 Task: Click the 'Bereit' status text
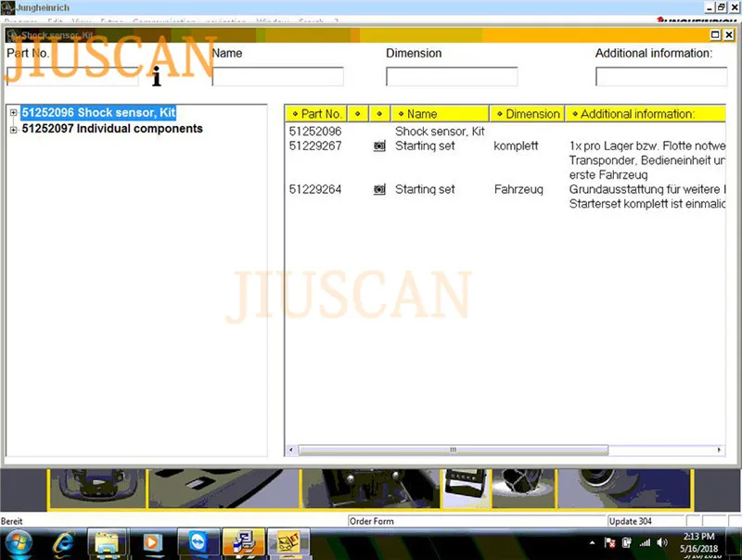click(x=12, y=521)
